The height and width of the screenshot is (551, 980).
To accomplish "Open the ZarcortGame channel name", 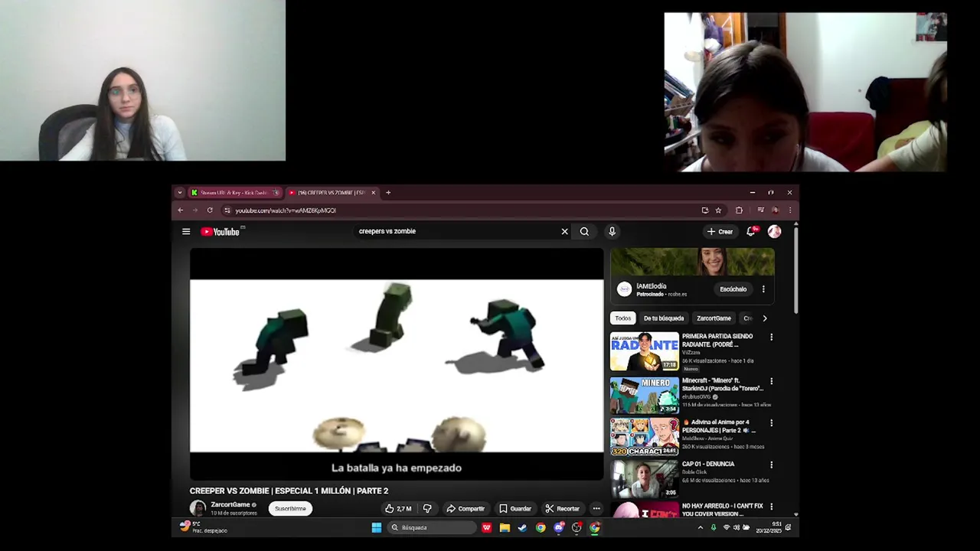I will coord(230,505).
